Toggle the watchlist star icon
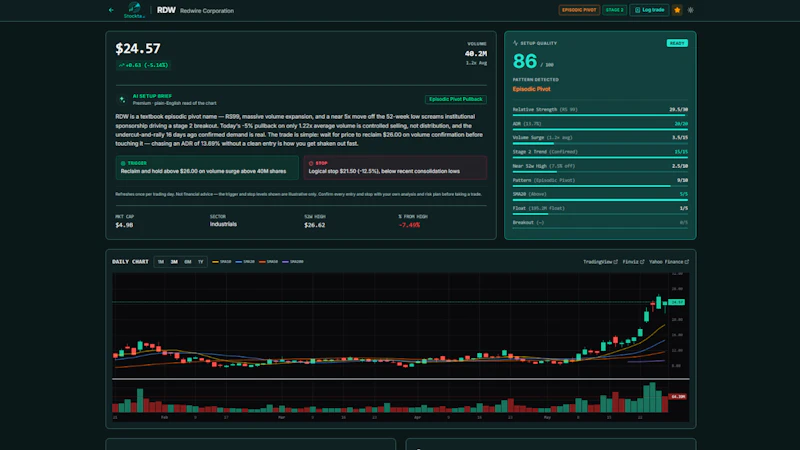800x450 pixels. point(677,10)
